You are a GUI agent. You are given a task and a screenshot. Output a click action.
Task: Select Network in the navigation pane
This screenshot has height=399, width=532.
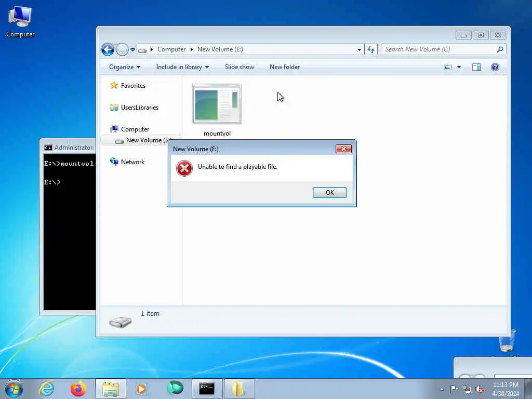point(132,162)
